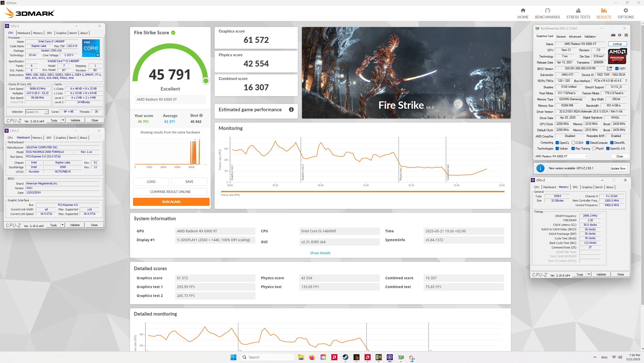This screenshot has width=644, height=363.
Task: Open Graphics tab in Mainboard CPU-Z window
Action: (x=61, y=138)
